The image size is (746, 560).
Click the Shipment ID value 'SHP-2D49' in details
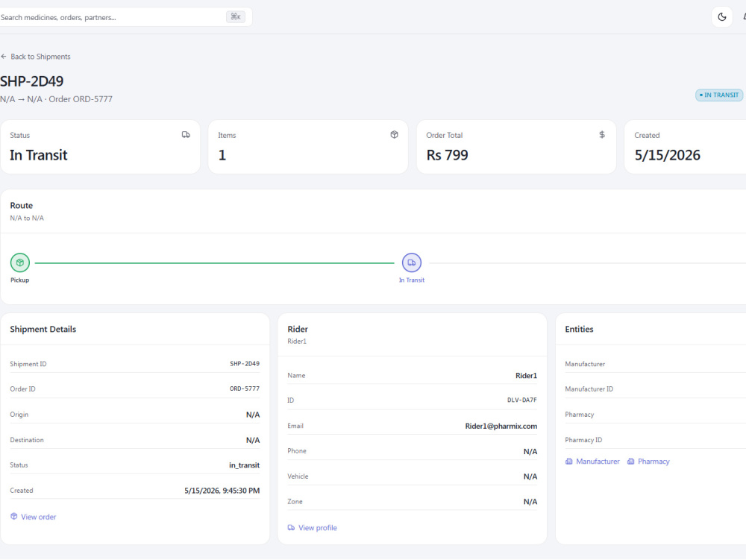point(245,364)
